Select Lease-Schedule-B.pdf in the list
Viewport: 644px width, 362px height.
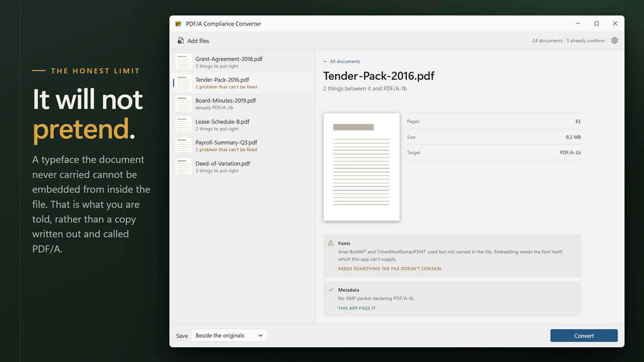[x=243, y=125]
